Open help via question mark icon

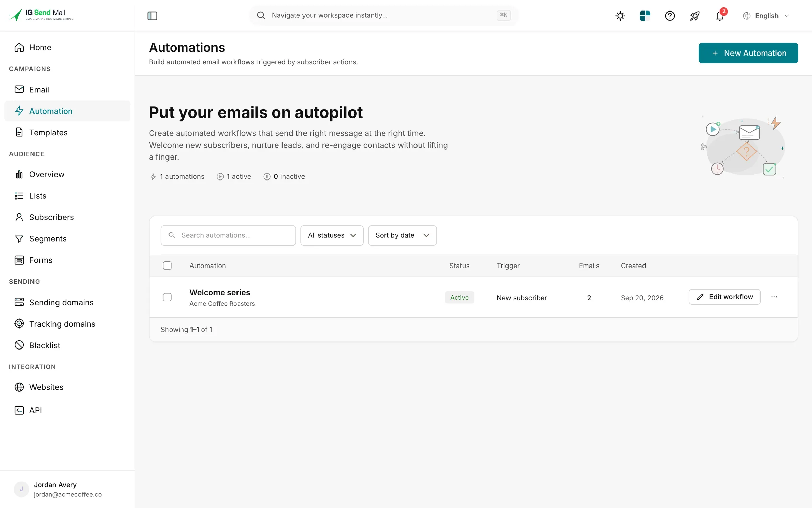[670, 16]
